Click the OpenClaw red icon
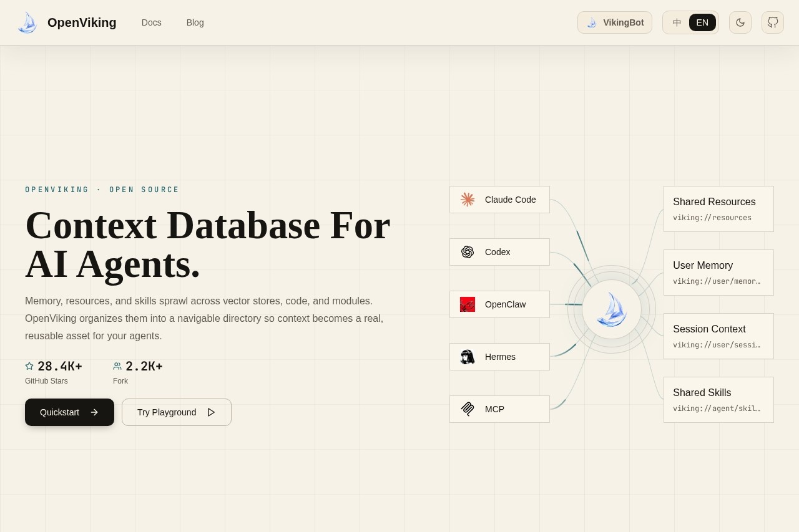 click(x=468, y=304)
